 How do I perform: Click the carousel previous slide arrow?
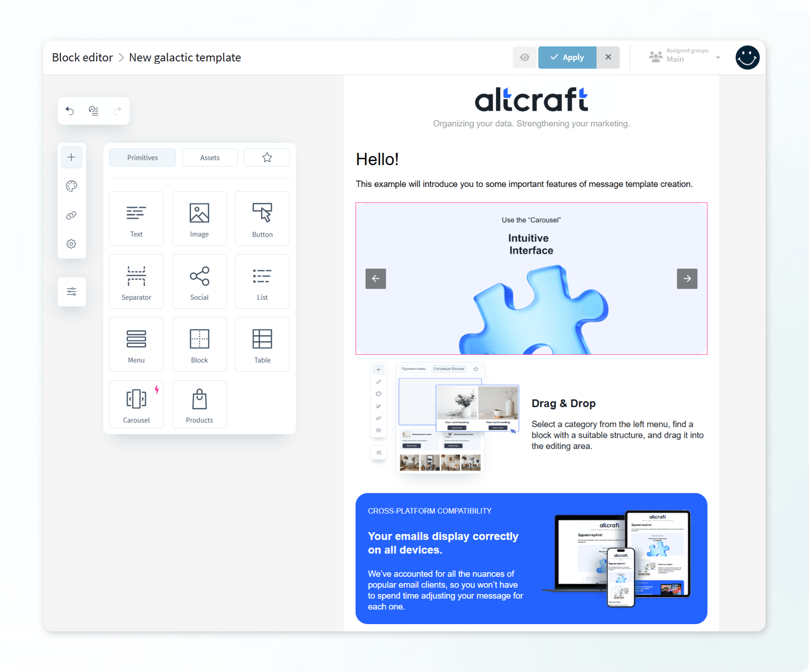[376, 279]
